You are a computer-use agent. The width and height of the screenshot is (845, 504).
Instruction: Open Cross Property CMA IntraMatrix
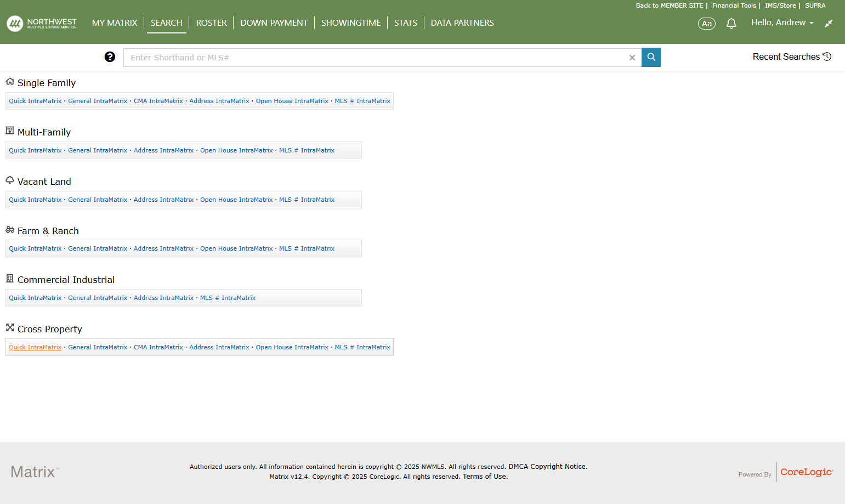158,347
